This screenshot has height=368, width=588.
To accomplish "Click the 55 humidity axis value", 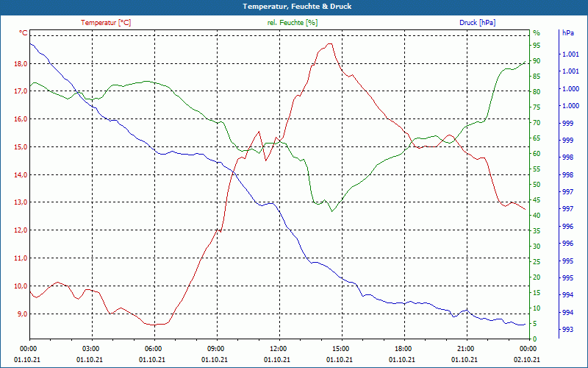I will click(537, 169).
